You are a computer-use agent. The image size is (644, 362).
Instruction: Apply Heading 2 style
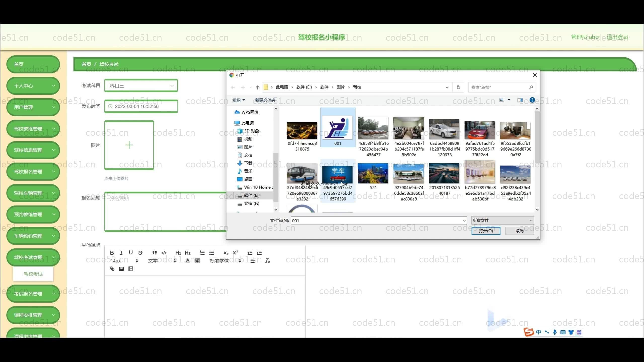188,253
